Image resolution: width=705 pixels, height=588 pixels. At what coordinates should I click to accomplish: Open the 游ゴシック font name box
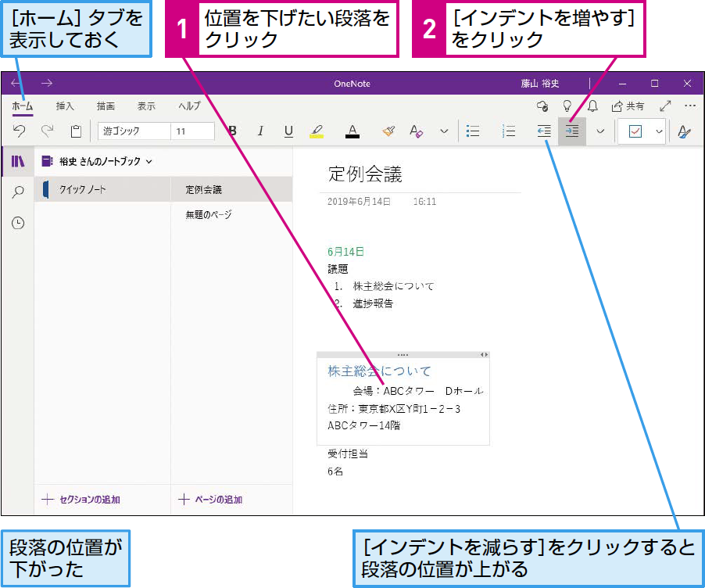click(x=134, y=131)
